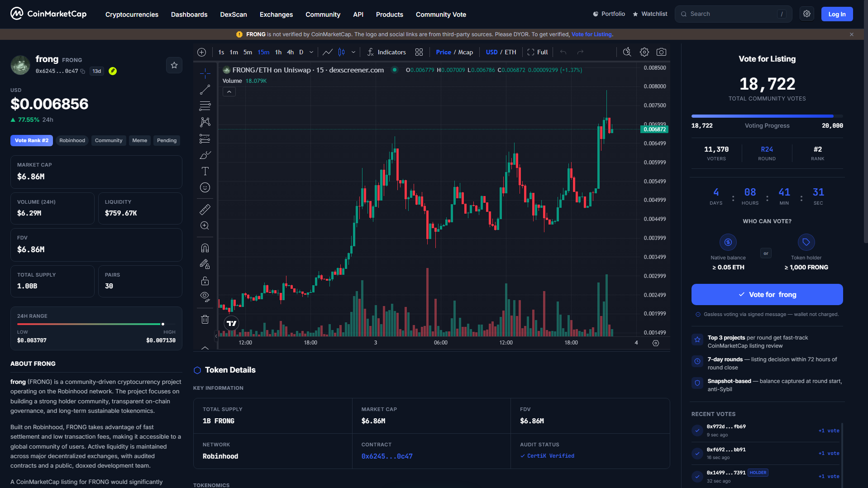Open chart time axis settings icon
Image resolution: width=868 pixels, height=488 pixels.
click(x=656, y=343)
